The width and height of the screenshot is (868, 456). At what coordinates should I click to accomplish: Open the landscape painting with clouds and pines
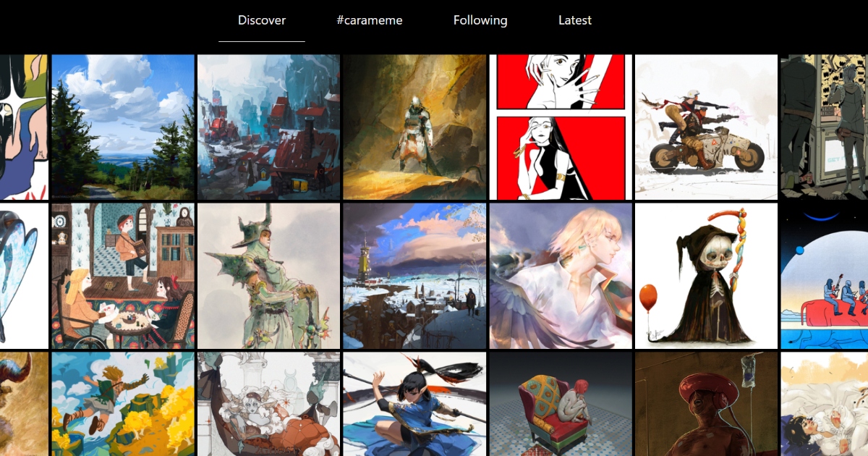pyautogui.click(x=123, y=127)
